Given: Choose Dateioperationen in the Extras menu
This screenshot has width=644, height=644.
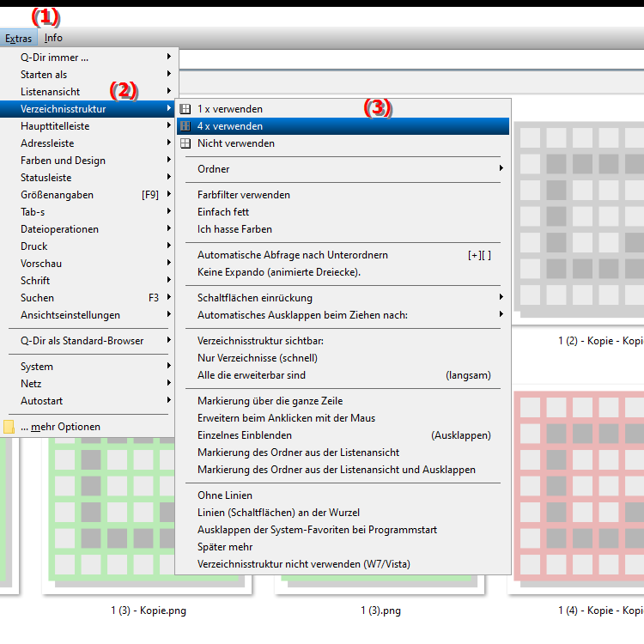Looking at the screenshot, I should 88,229.
